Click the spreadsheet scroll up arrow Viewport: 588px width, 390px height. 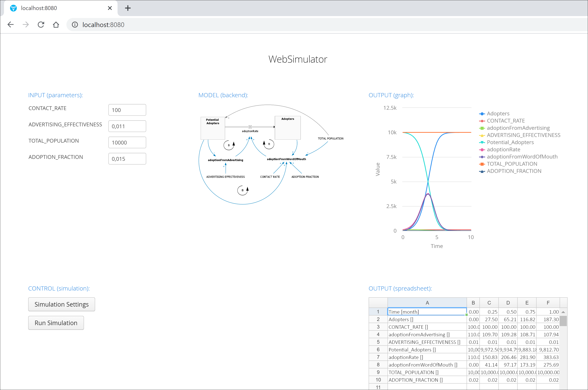563,312
